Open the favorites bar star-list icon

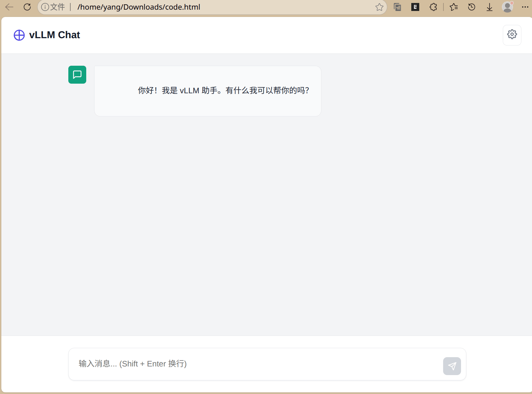tap(453, 7)
